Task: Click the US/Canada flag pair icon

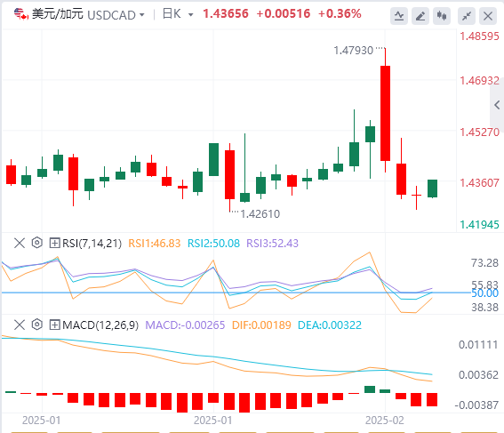Action: pyautogui.click(x=21, y=14)
